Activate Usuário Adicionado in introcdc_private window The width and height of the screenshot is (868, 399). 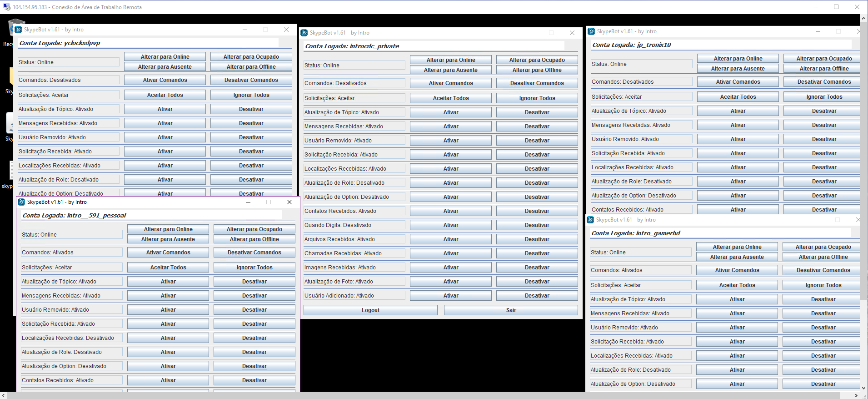coord(451,296)
